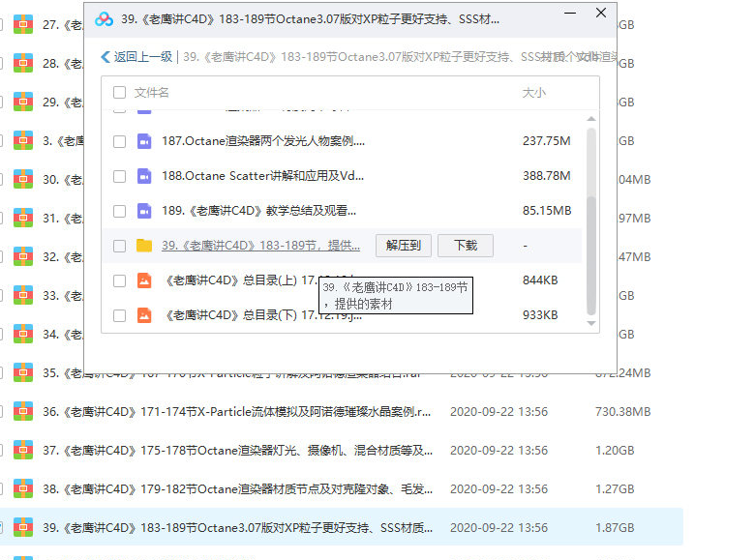Click scroll-up arrow of dialog file list
This screenshot has height=560, width=755.
point(591,118)
